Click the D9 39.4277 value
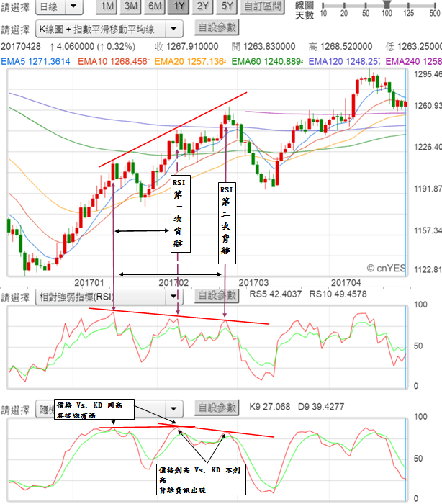The height and width of the screenshot is (504, 442). (321, 407)
